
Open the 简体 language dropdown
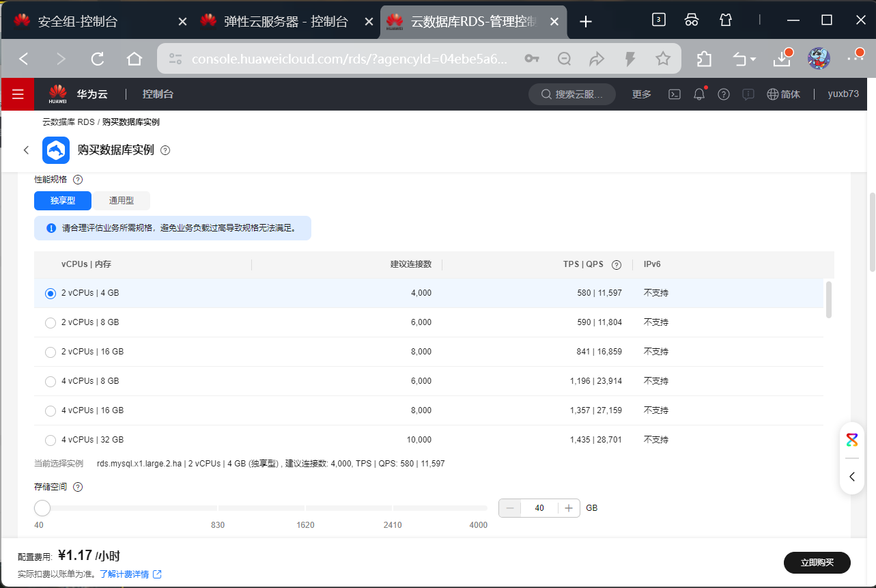[x=783, y=94]
